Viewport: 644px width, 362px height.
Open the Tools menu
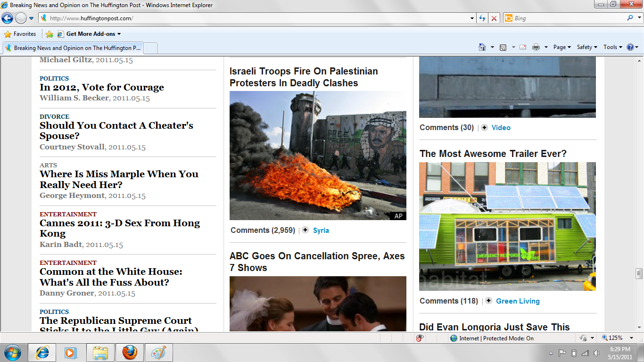pyautogui.click(x=613, y=47)
